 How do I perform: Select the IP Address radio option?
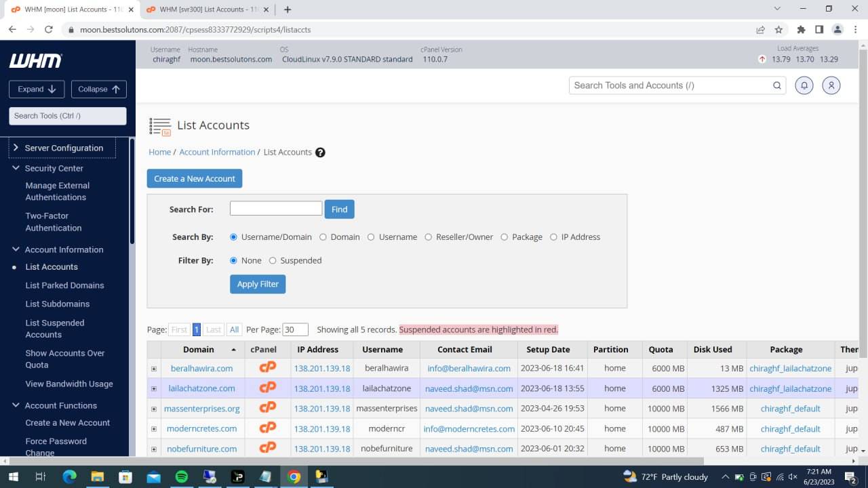point(553,237)
